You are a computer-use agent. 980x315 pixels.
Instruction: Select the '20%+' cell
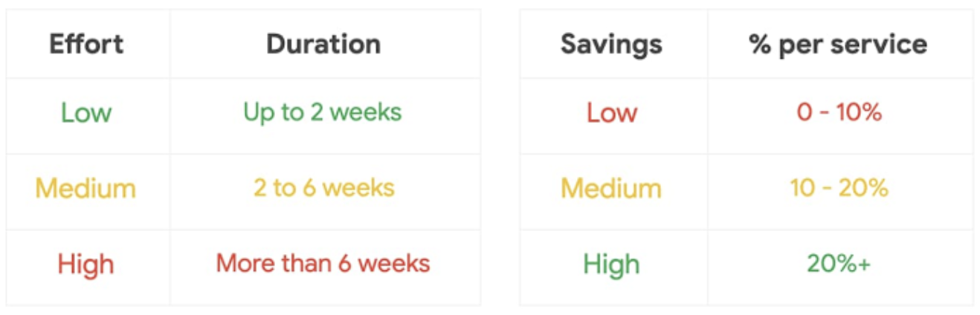tap(839, 264)
